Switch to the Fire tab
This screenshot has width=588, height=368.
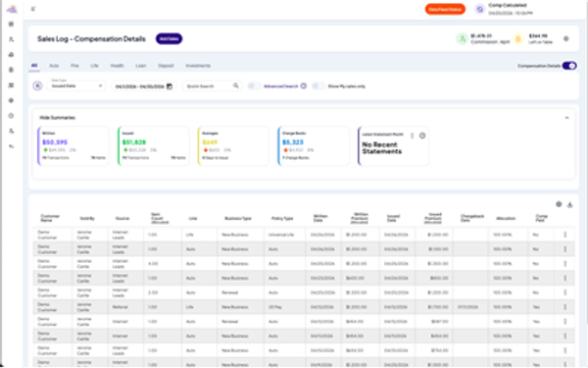pos(74,66)
